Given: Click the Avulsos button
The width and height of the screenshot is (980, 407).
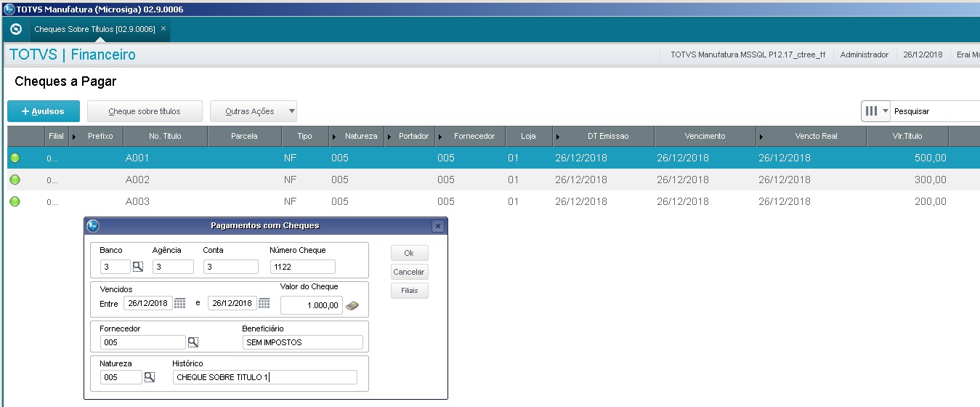Looking at the screenshot, I should [x=44, y=111].
